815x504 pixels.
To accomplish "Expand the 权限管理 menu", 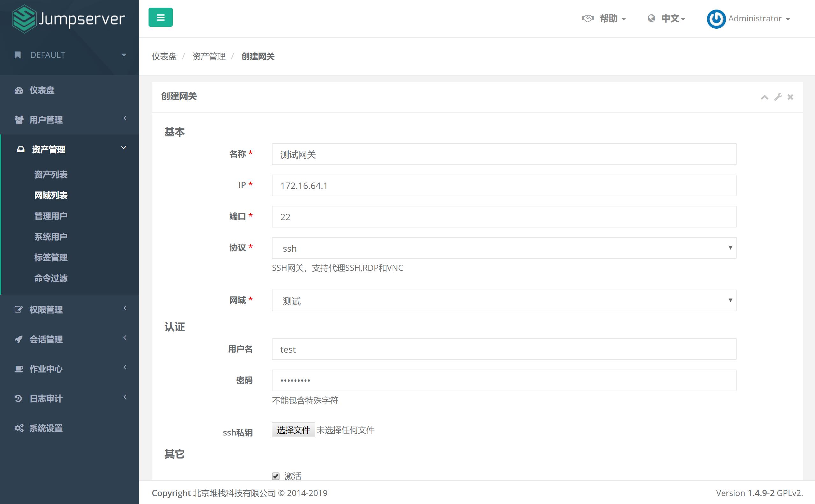I will coord(69,310).
